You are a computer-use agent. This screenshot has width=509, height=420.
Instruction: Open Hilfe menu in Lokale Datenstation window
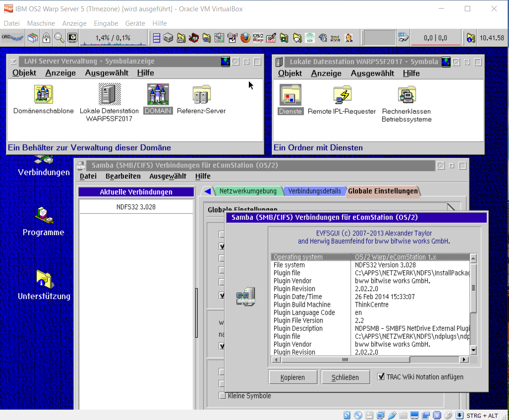(x=411, y=74)
